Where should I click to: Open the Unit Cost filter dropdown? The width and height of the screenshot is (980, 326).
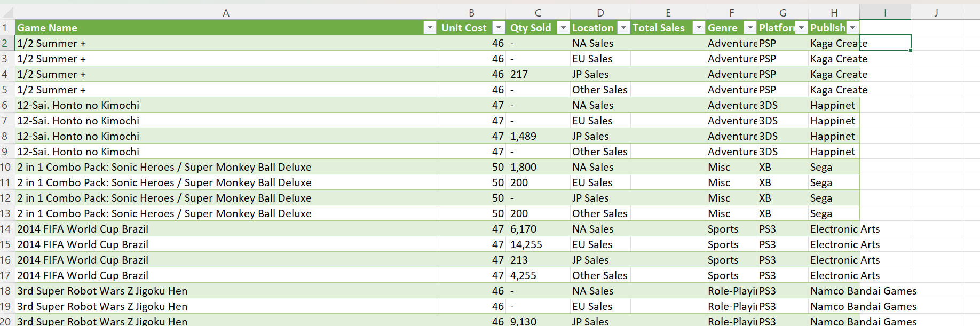[x=499, y=27]
